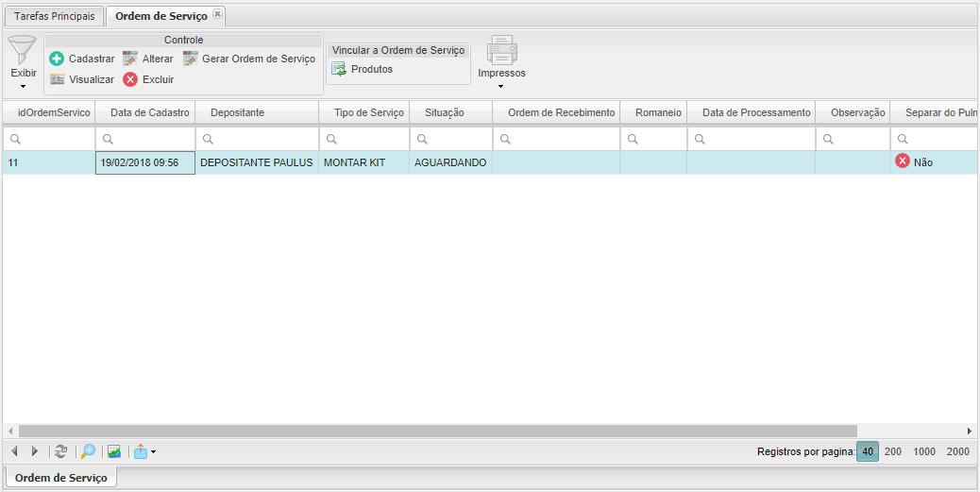Click idOrdemServico filter search field
This screenshot has width=980, height=492.
49,140
